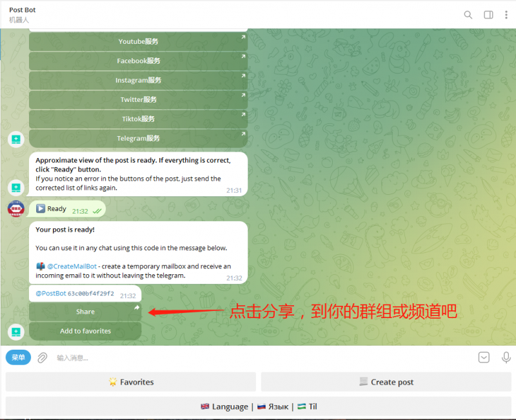Image resolution: width=516 pixels, height=420 pixels.
Task: Open the Tiktok服务 button
Action: click(138, 119)
